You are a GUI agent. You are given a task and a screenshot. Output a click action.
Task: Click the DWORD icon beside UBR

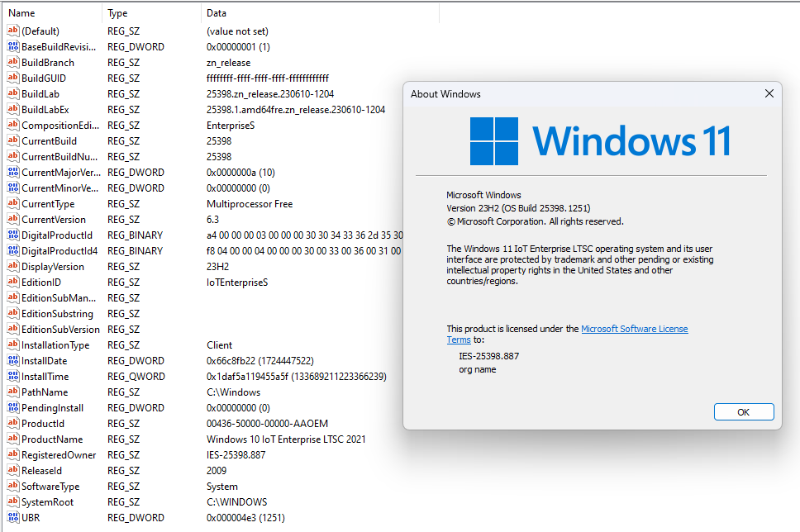[12, 517]
